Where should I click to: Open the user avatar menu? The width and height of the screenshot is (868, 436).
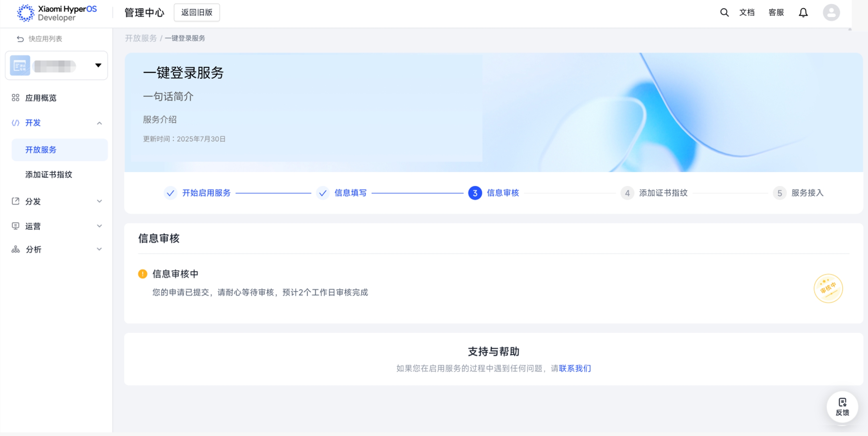point(831,13)
